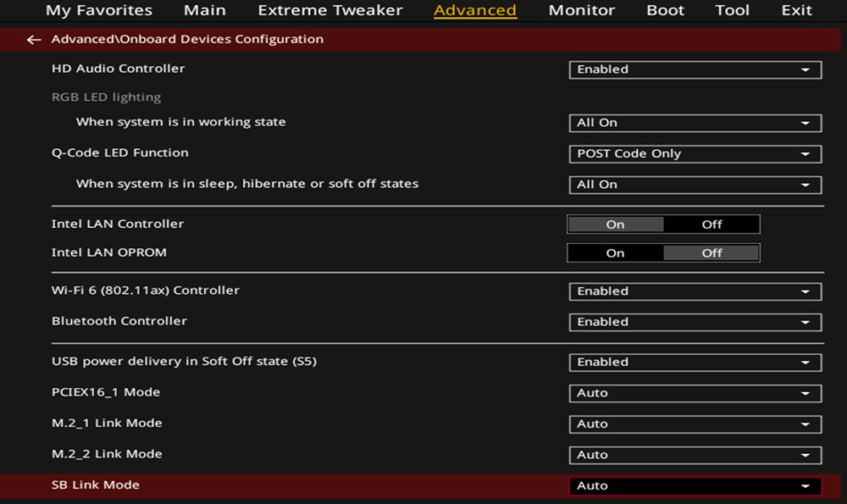Open USB power delivery S5 dropdown
Screen dimensions: 847x504
tap(695, 363)
